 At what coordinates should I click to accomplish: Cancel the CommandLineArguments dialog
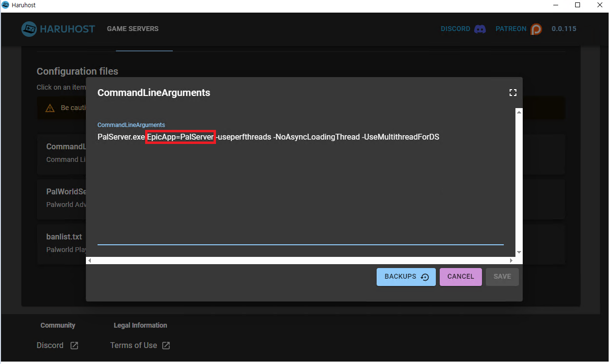coord(461,277)
